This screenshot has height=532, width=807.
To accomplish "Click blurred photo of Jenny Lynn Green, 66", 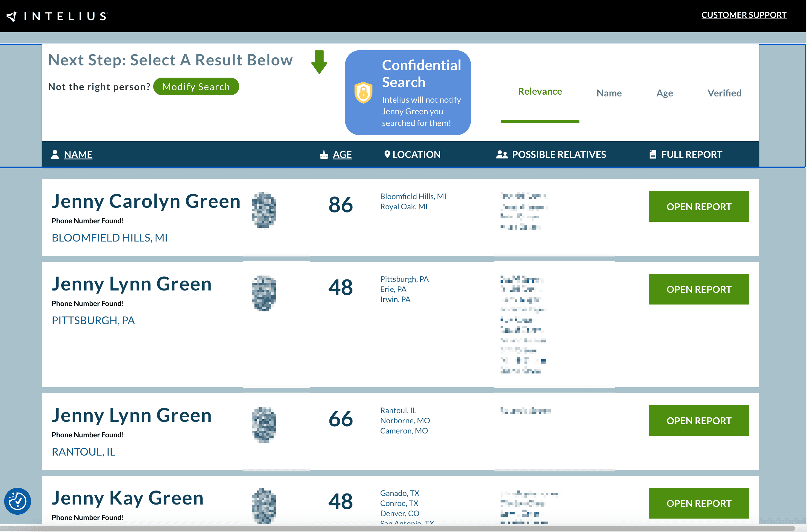I will tap(264, 425).
